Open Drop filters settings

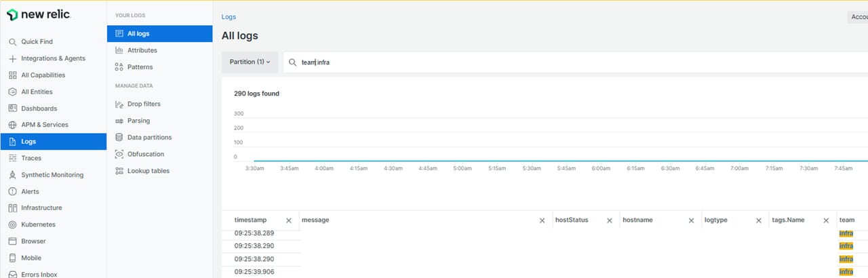coord(144,104)
